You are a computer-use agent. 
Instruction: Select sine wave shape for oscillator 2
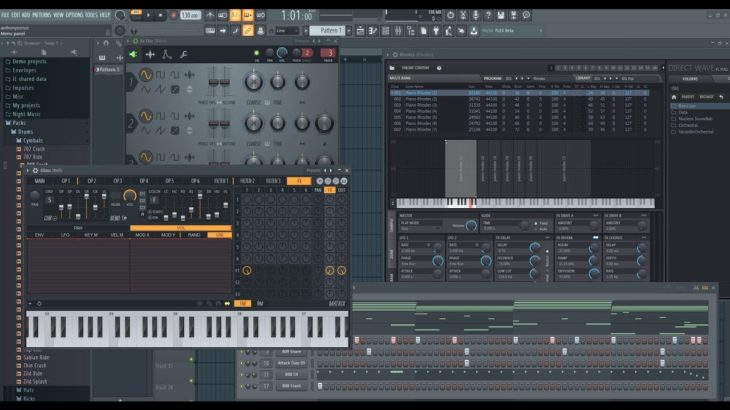(x=146, y=116)
